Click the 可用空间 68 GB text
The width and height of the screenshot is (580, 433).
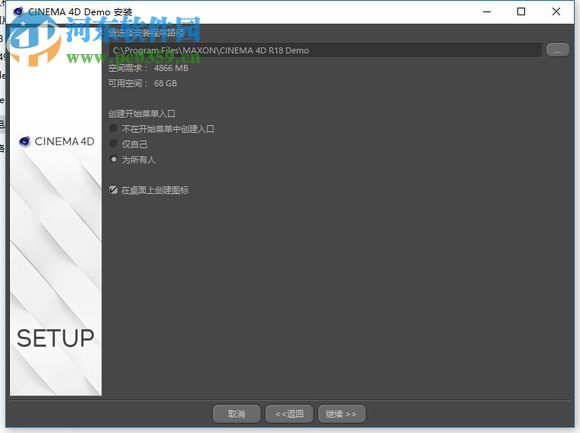click(x=142, y=83)
